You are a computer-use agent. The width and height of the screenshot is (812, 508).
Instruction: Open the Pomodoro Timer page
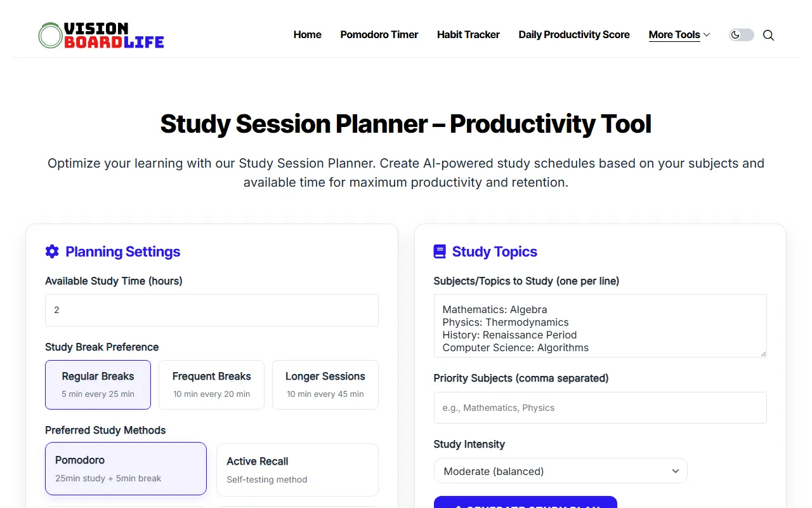click(x=379, y=35)
